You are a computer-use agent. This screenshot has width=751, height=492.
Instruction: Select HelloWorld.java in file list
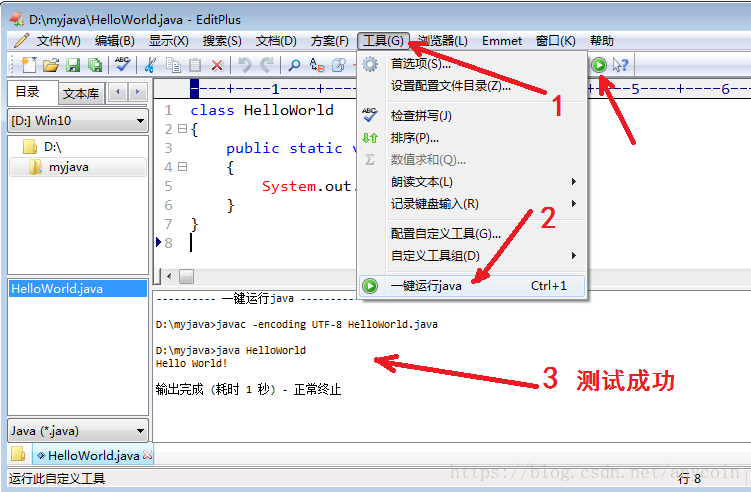point(78,288)
